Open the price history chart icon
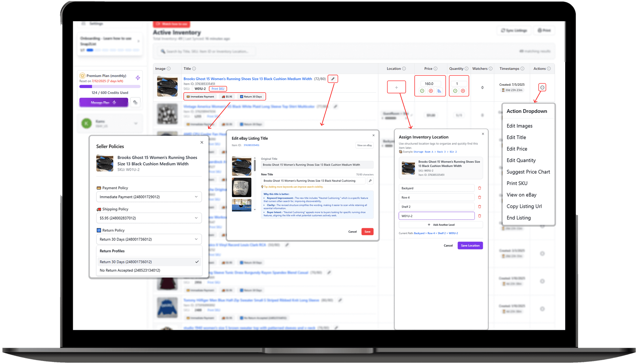The image size is (638, 364). coord(439,91)
